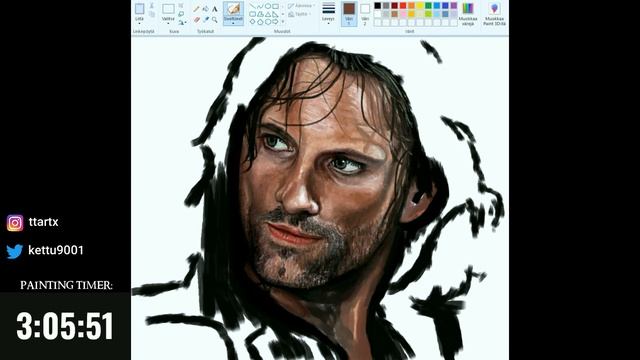Select the Text tool
This screenshot has width=640, height=360.
(x=215, y=9)
